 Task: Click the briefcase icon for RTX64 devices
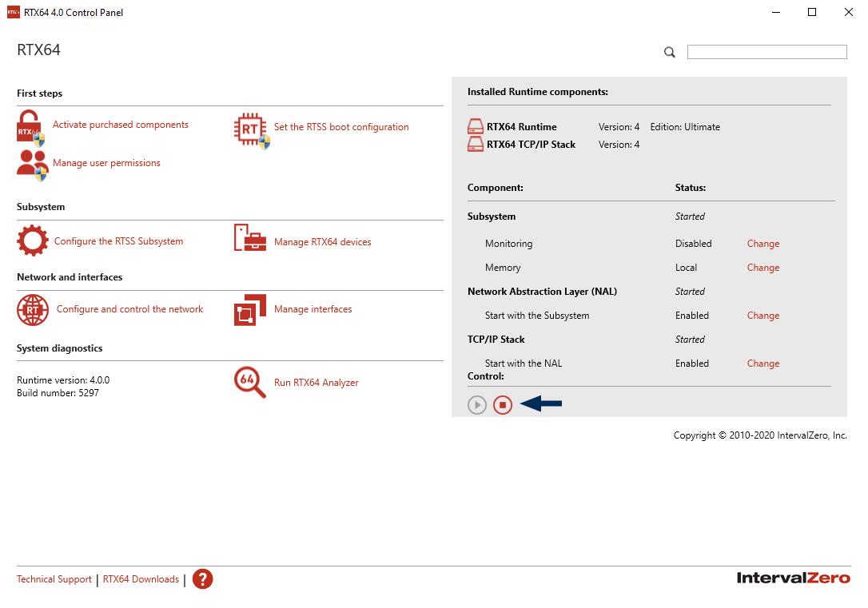point(250,237)
